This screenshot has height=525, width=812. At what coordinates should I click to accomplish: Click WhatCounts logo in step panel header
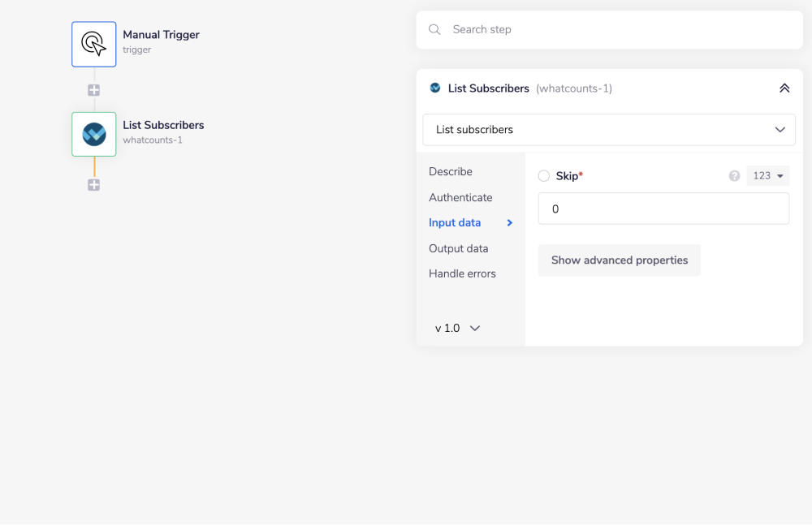point(435,88)
